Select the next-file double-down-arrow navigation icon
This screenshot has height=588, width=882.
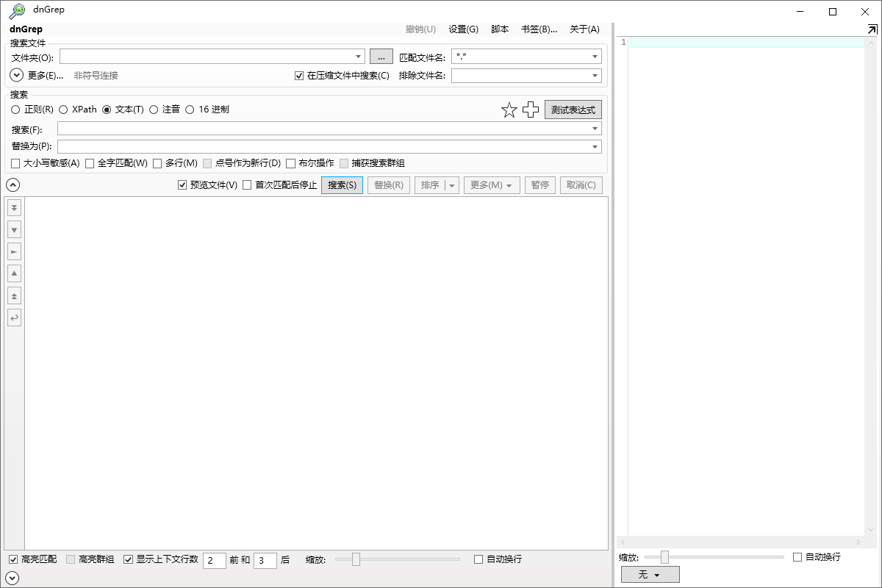coord(14,207)
